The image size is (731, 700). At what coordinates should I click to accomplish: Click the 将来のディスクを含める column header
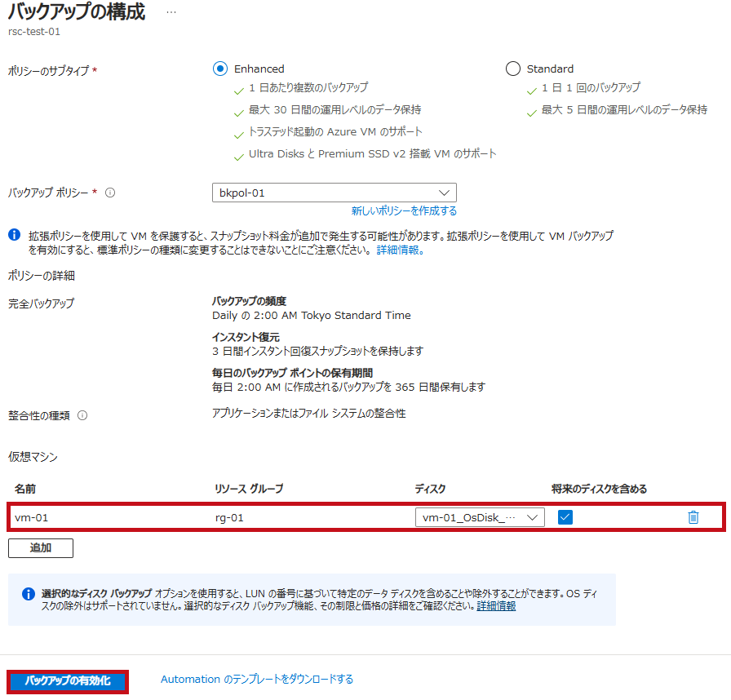click(x=599, y=489)
